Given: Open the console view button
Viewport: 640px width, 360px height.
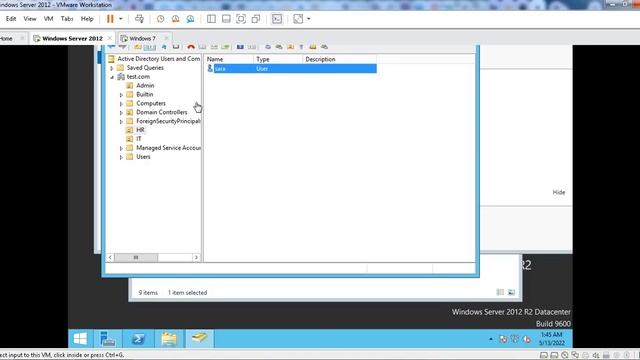Looking at the screenshot, I should click(x=277, y=19).
